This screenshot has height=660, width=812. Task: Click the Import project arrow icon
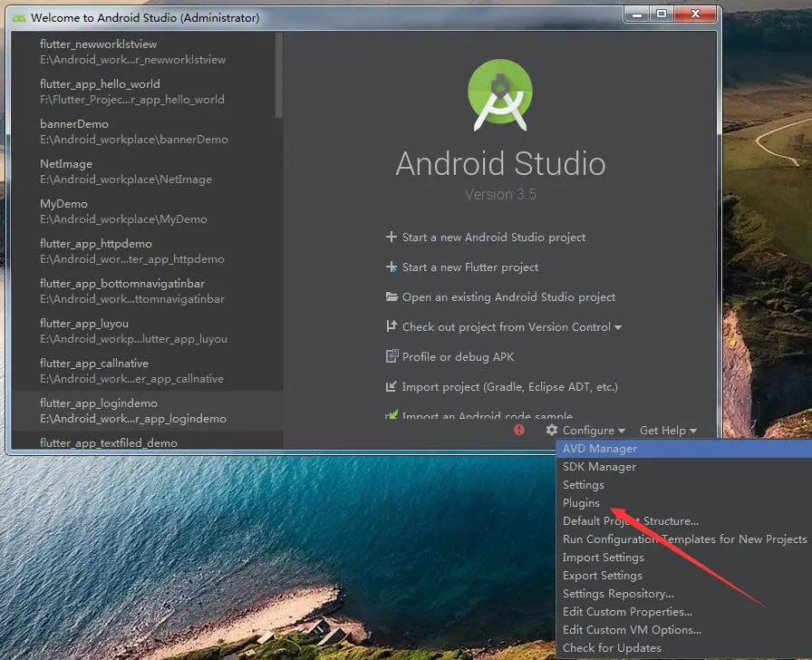pyautogui.click(x=391, y=386)
